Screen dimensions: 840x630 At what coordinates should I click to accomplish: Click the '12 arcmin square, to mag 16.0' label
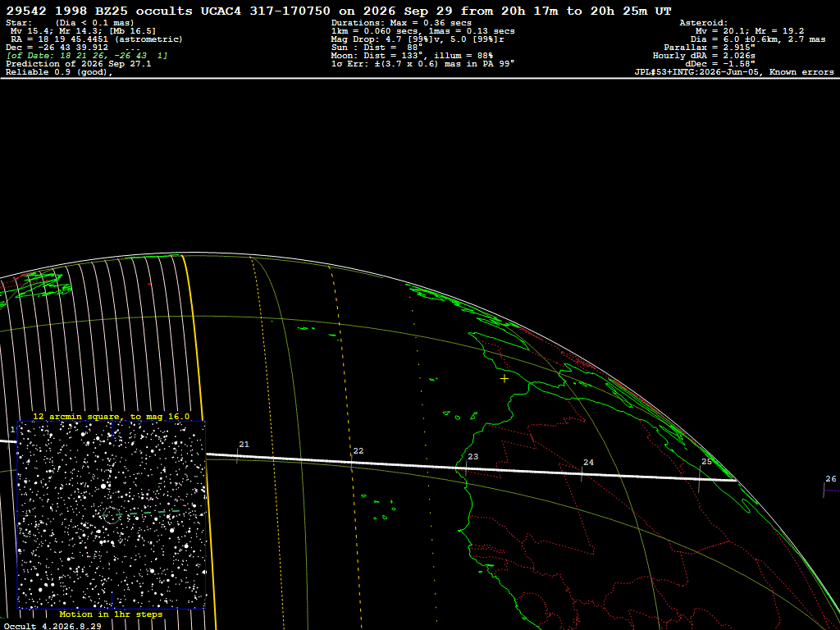pos(112,416)
